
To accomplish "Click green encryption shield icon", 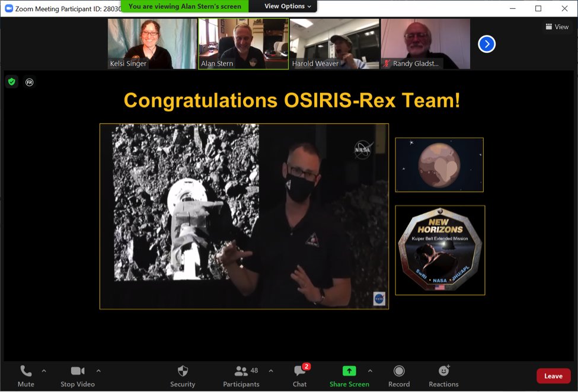I will 12,81.
